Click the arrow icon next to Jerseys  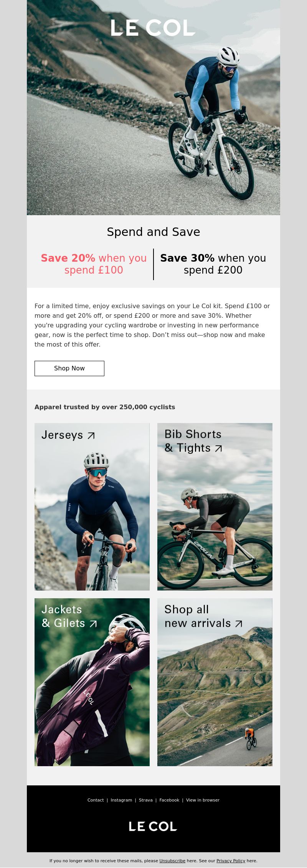(91, 435)
